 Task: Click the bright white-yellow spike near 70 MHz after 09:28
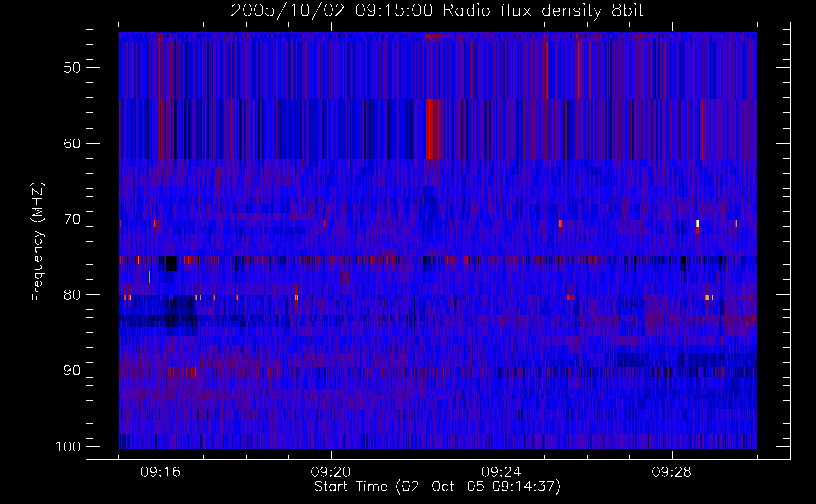pos(697,224)
